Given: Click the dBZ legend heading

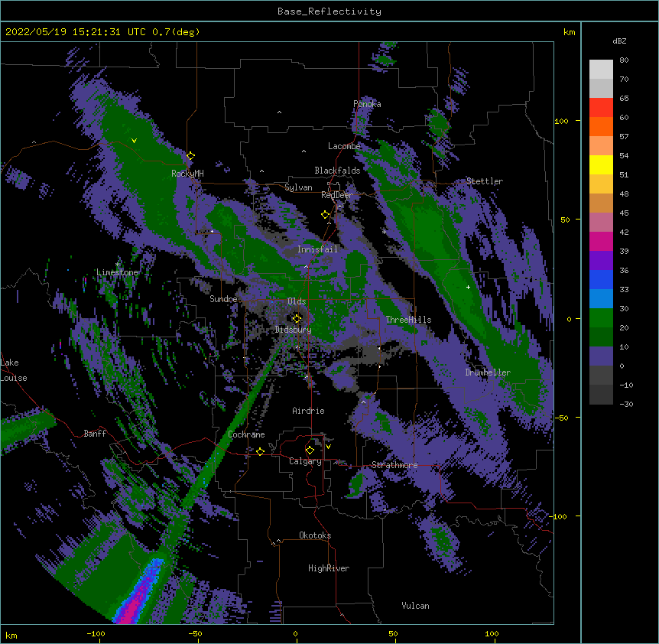Looking at the screenshot, I should [619, 41].
